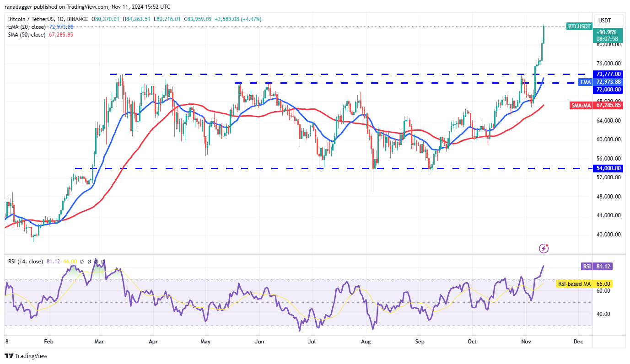Click the Dec label on time axis
This screenshot has height=364, width=630.
(578, 342)
